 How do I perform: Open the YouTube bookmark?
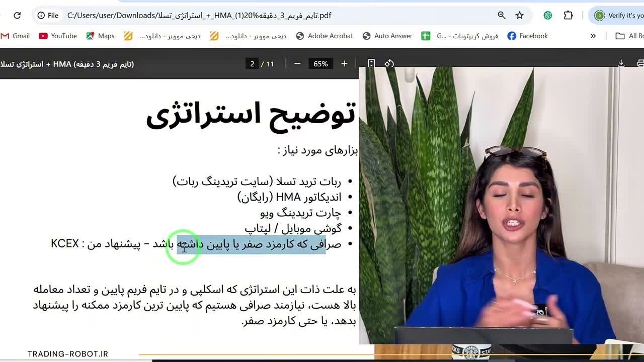[58, 36]
